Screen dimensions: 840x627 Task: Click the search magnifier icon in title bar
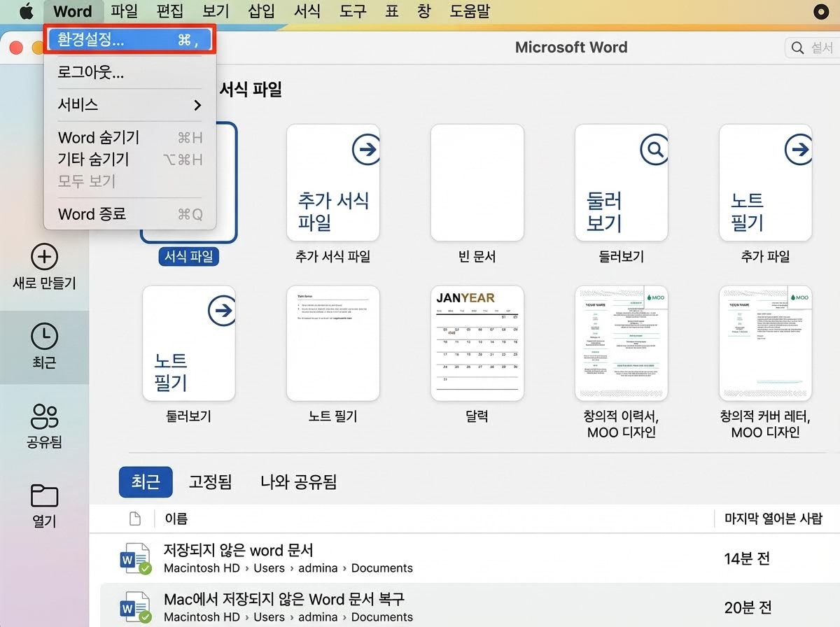[797, 48]
